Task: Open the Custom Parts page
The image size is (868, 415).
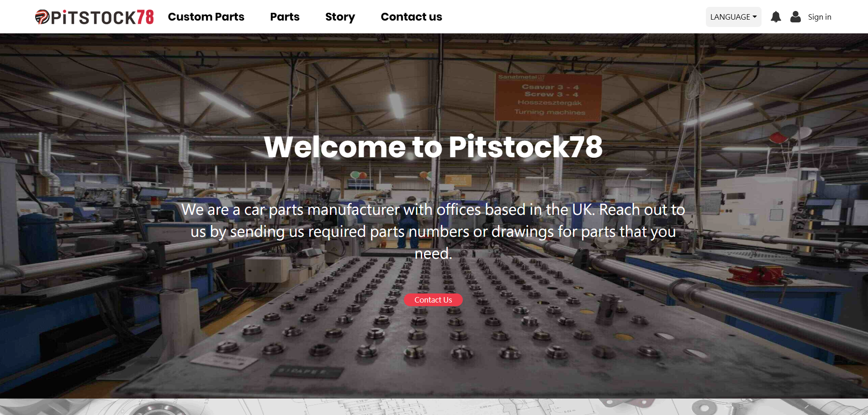Action: [206, 17]
